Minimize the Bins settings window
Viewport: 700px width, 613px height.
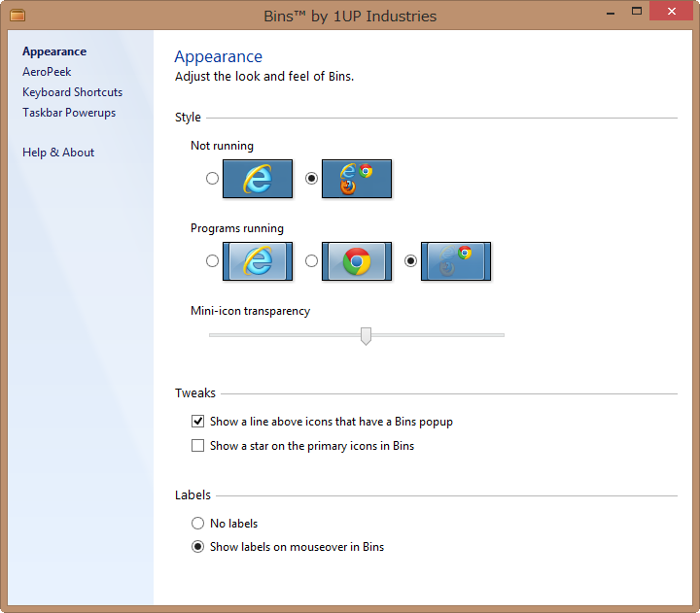pyautogui.click(x=611, y=12)
